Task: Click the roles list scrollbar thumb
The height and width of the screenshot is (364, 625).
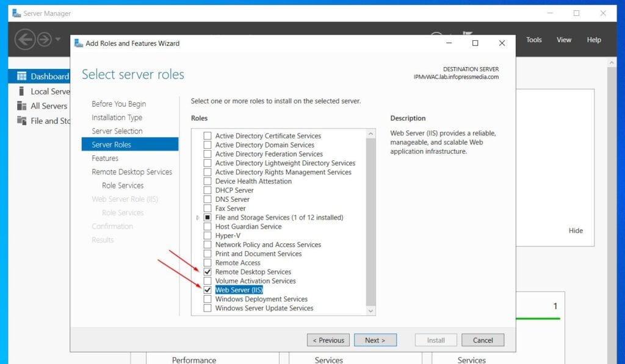Action: pos(370,222)
